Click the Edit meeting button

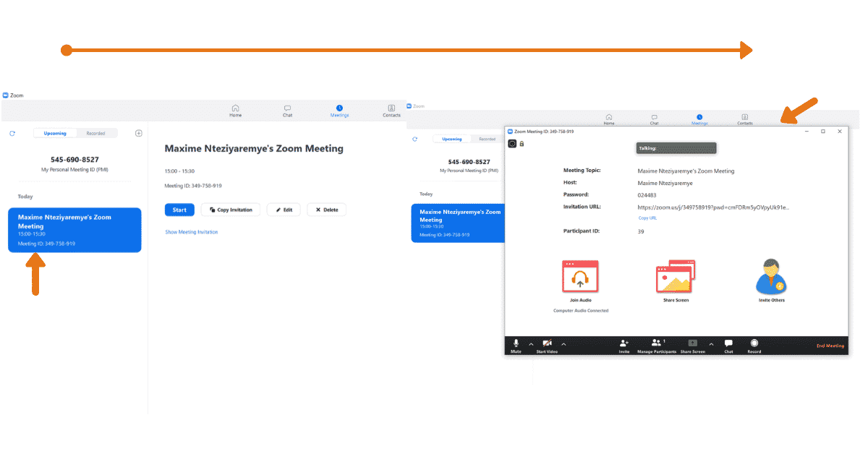pyautogui.click(x=284, y=210)
